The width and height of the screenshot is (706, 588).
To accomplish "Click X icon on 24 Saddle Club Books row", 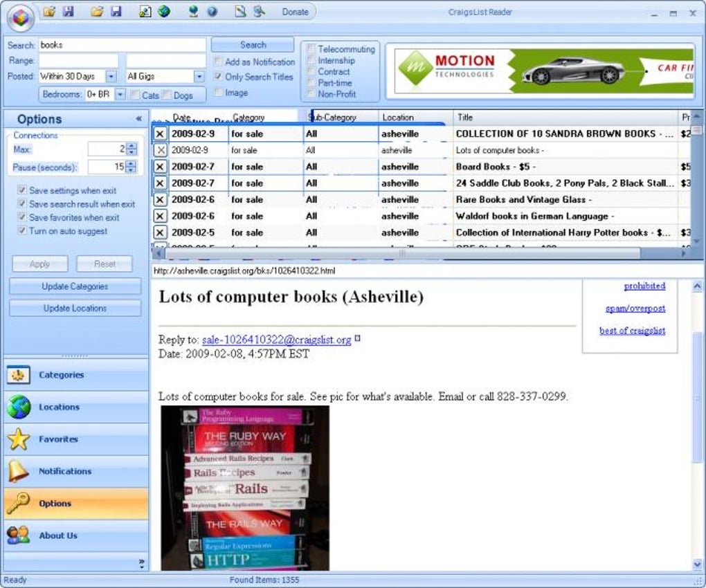I will (160, 183).
